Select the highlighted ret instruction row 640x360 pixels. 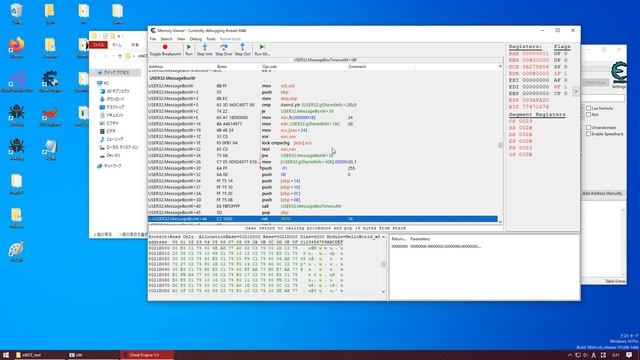pos(322,219)
